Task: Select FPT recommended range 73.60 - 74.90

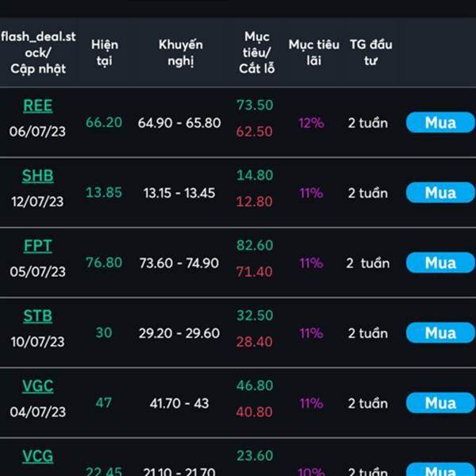Action: 179,263
